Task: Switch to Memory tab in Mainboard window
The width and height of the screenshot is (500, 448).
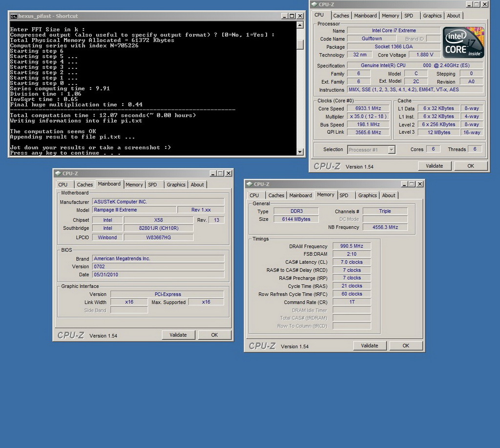Action: point(134,184)
